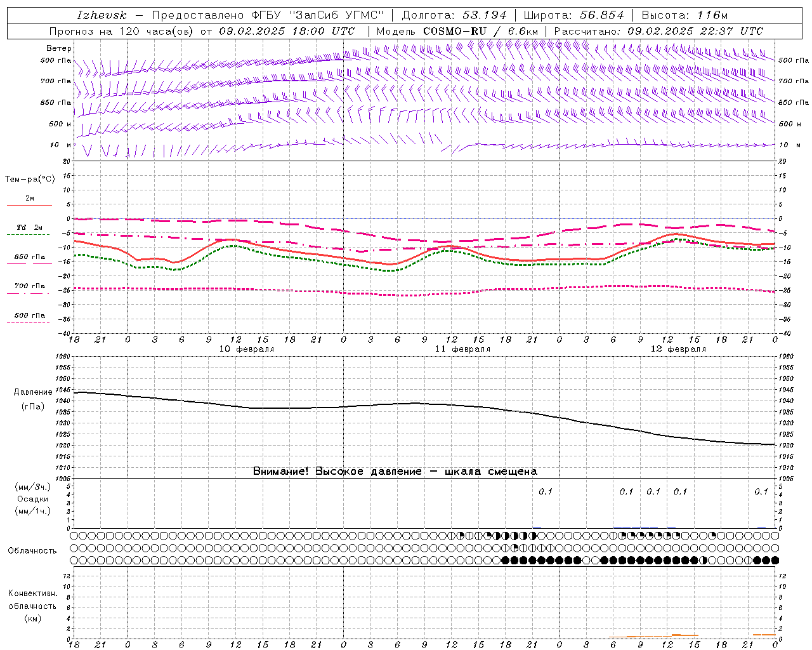Click the black pressure curve line
The height and width of the screenshot is (650, 812).
[x=424, y=404]
